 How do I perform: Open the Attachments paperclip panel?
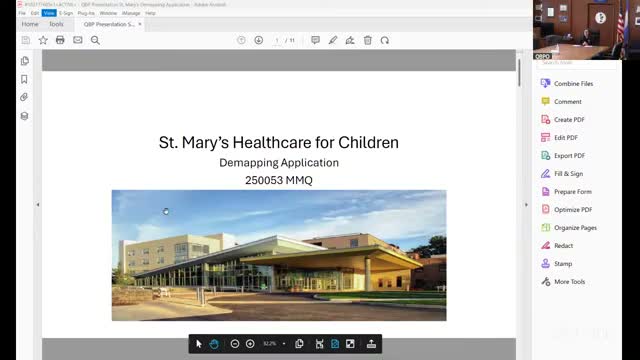tap(24, 97)
